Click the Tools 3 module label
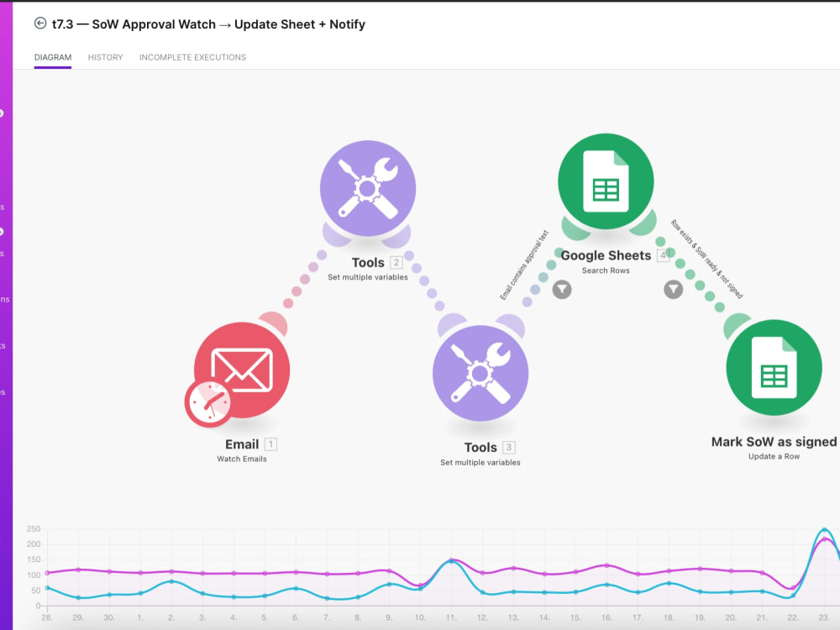The height and width of the screenshot is (630, 840). click(480, 448)
